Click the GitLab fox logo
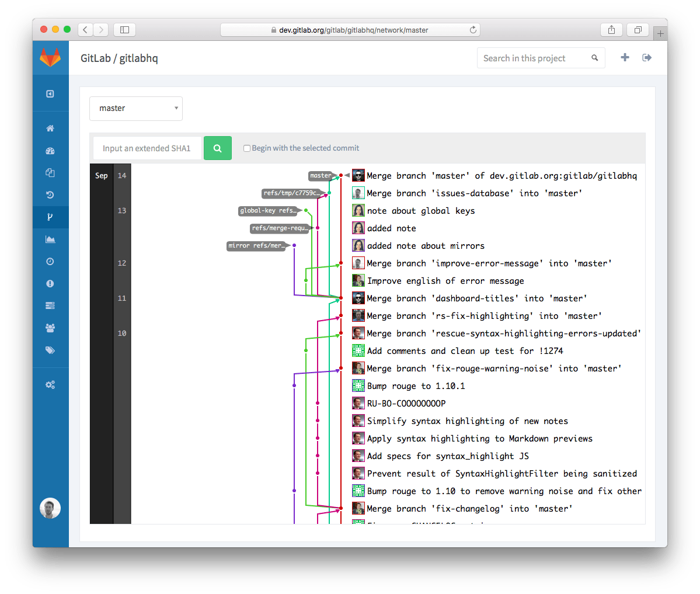700x594 pixels. click(x=50, y=58)
